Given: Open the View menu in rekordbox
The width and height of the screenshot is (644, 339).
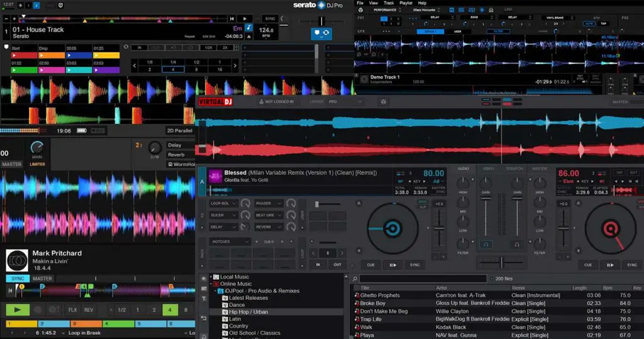Looking at the screenshot, I should point(374,3).
